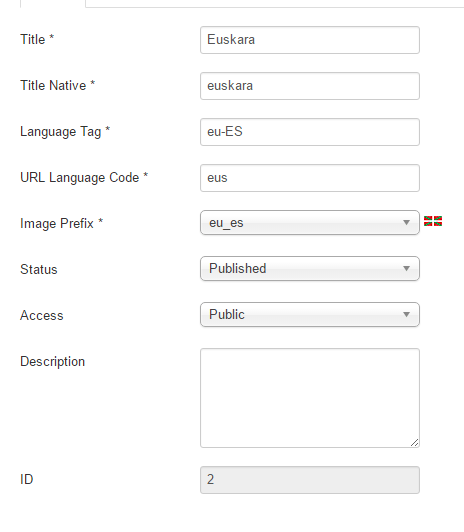The width and height of the screenshot is (464, 532).
Task: Click the Language Tag field eu-ES
Action: (x=310, y=132)
